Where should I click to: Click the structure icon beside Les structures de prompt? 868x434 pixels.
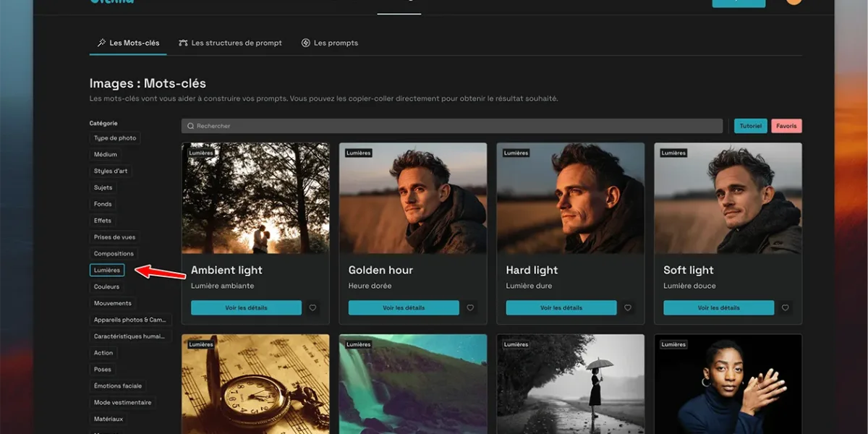[x=183, y=43]
